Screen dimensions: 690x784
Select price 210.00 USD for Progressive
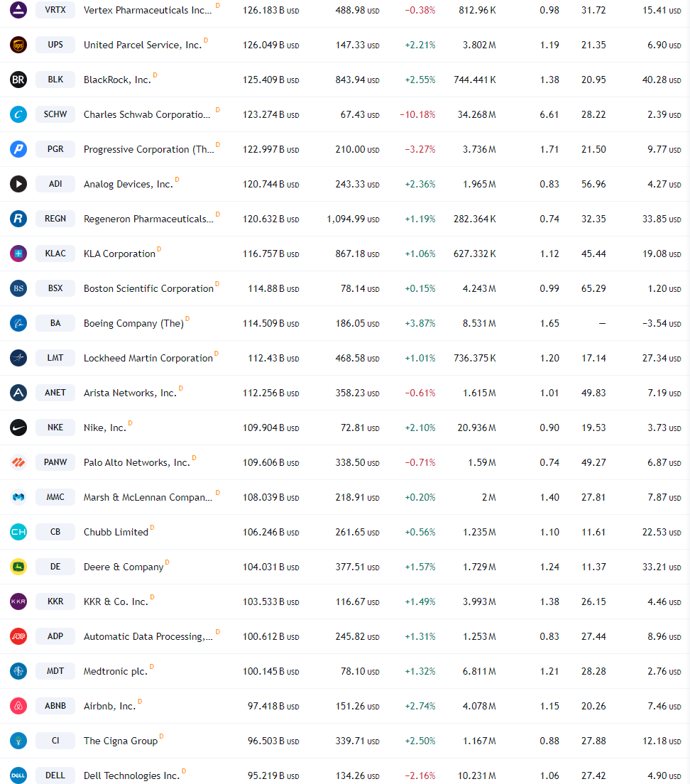[357, 150]
